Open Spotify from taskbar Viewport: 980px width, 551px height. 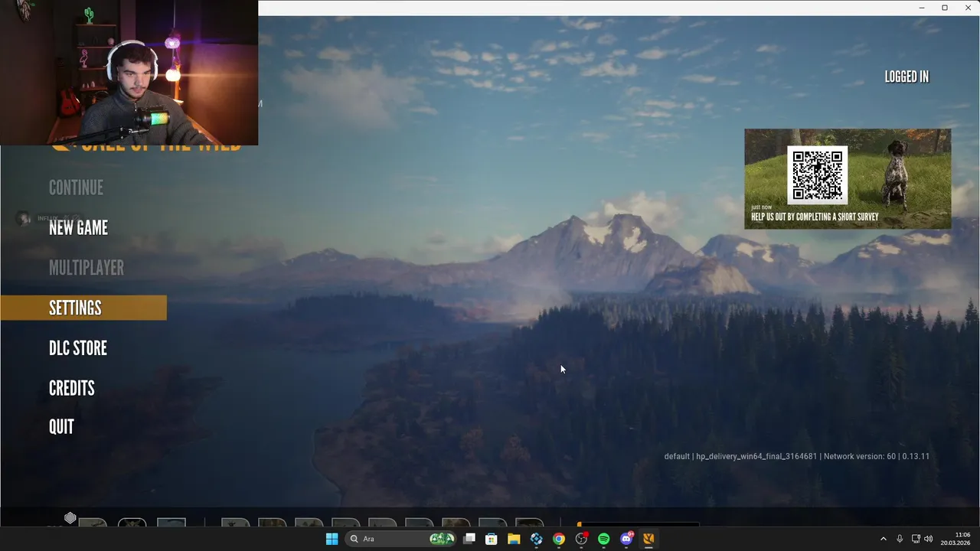click(603, 539)
